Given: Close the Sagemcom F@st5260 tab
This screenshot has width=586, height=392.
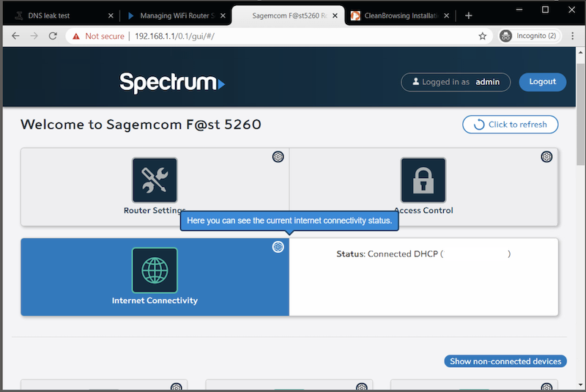Looking at the screenshot, I should (335, 15).
